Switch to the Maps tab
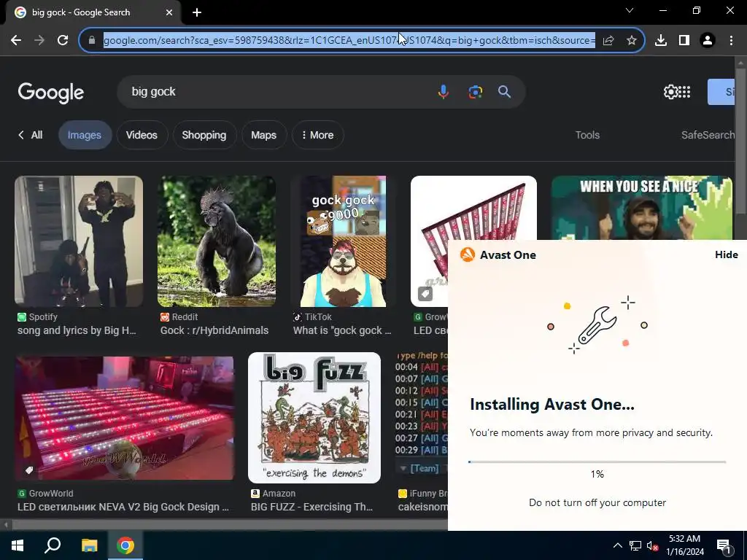The height and width of the screenshot is (560, 747). [x=263, y=135]
